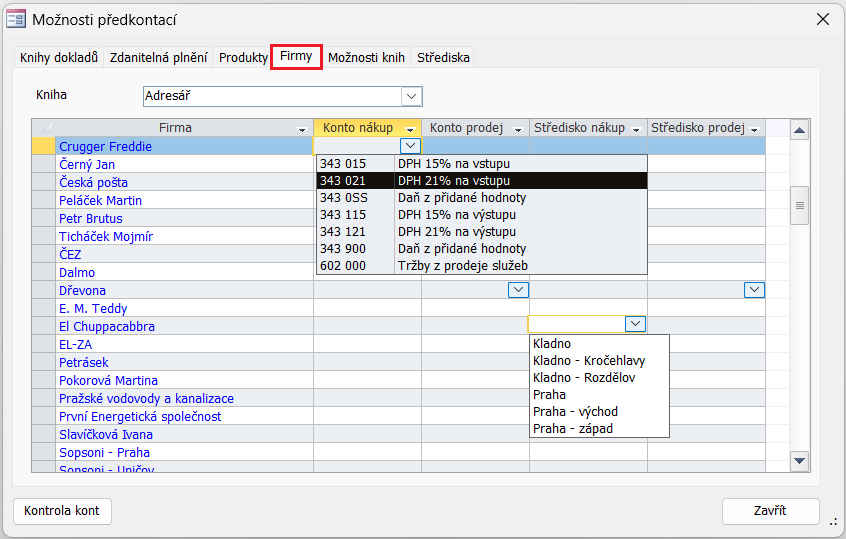Click the Konto nákup header filter arrow
This screenshot has height=539, width=846.
point(410,129)
